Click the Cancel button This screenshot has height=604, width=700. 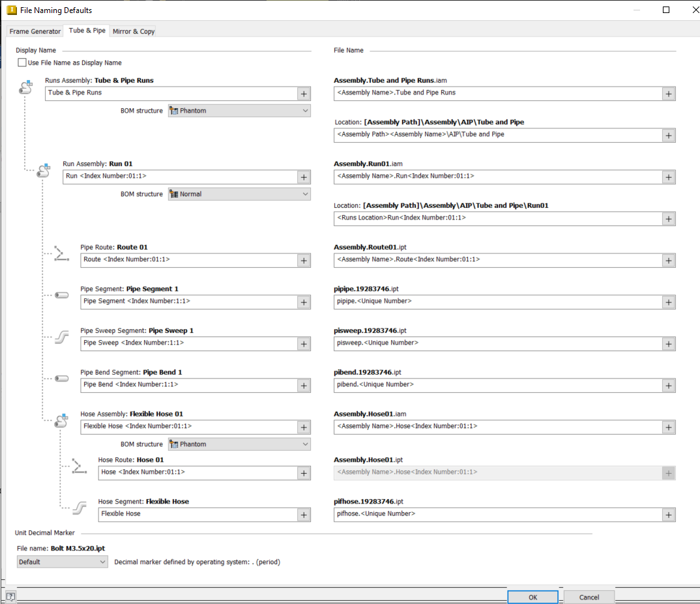[x=589, y=597]
